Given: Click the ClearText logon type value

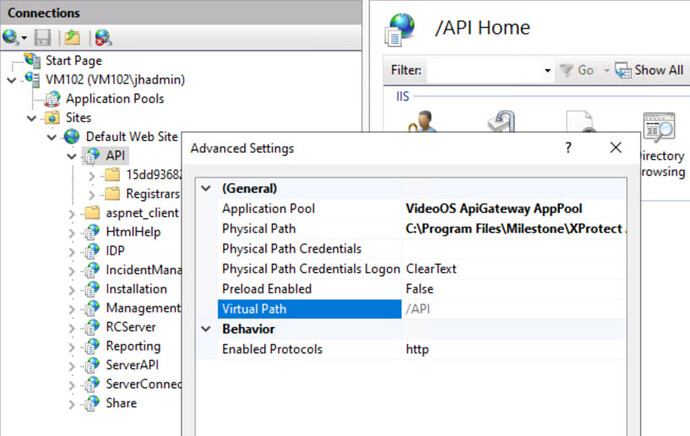Looking at the screenshot, I should [431, 269].
